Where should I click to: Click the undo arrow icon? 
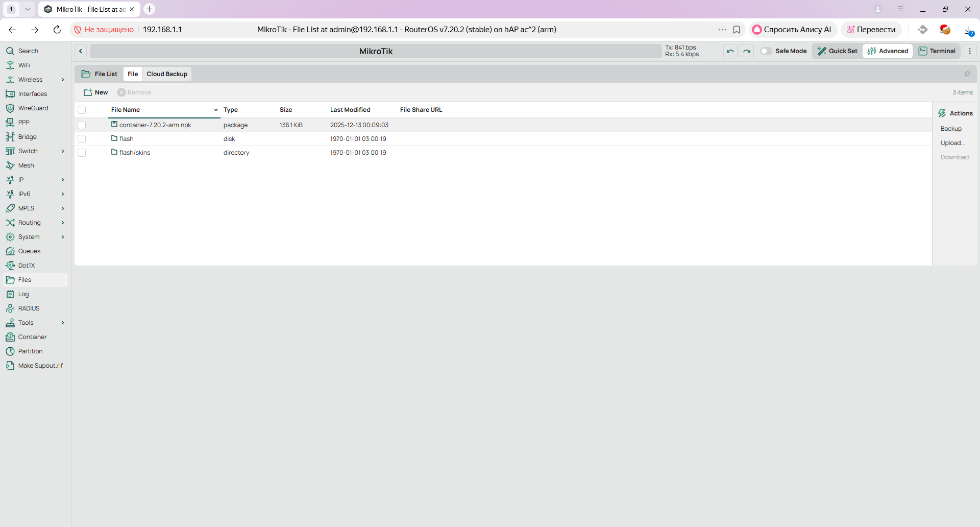tap(730, 51)
